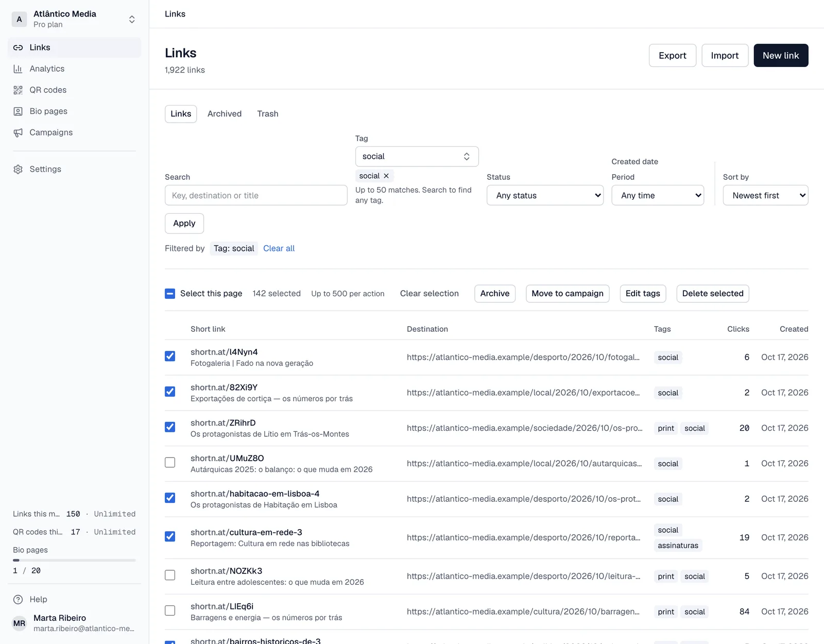
Task: Open the Period dropdown
Action: click(658, 195)
